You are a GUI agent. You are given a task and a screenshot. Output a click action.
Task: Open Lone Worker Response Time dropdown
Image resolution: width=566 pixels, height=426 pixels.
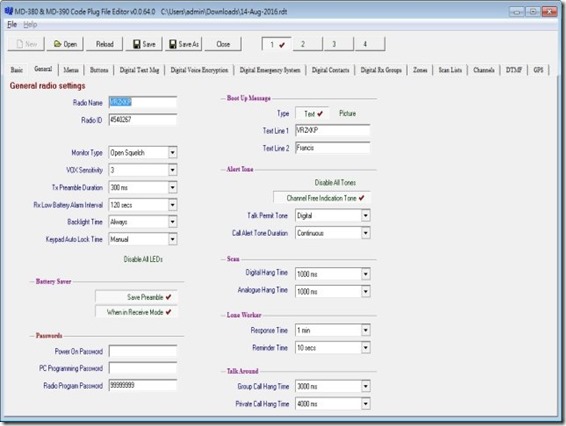tap(366, 330)
